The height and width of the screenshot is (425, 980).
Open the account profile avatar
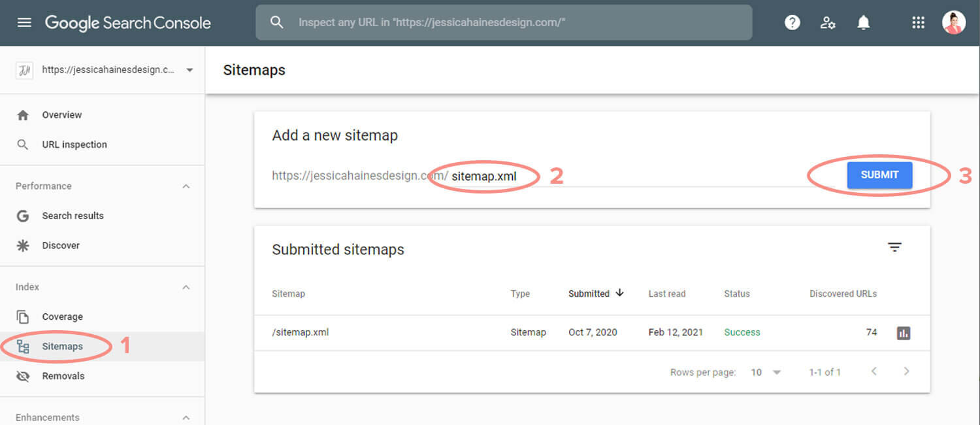[954, 23]
